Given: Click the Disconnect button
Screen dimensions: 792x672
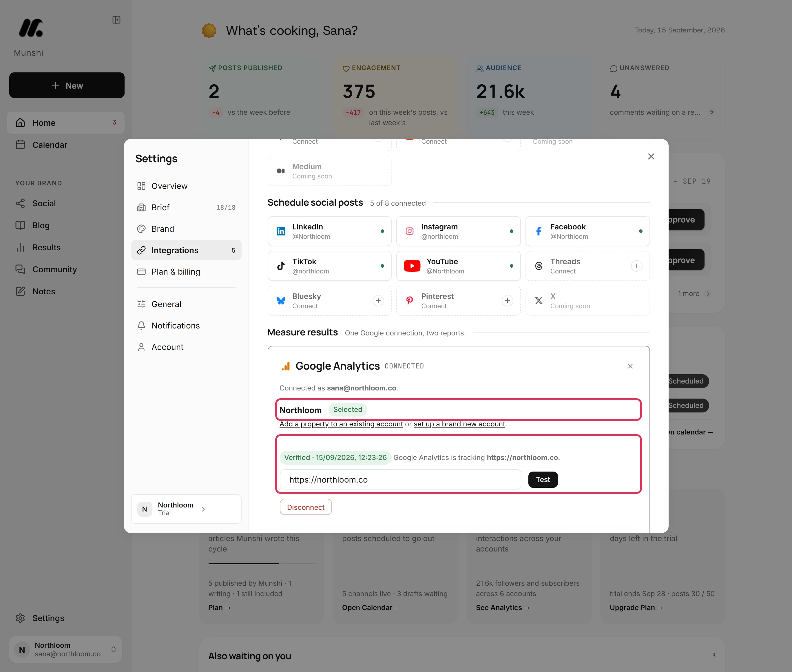Looking at the screenshot, I should [x=306, y=507].
